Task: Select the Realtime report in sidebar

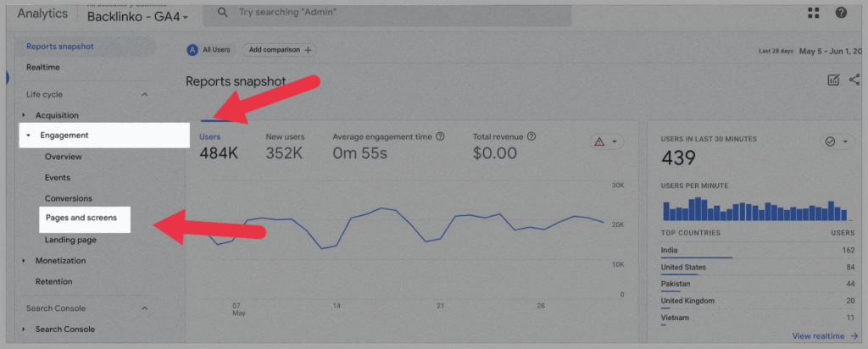Action: [x=43, y=67]
